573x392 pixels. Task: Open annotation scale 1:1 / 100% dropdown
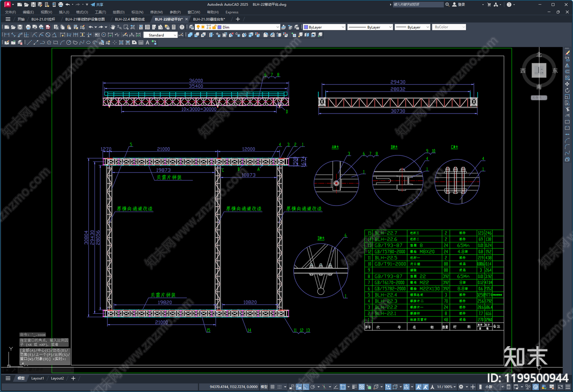[x=446, y=387]
